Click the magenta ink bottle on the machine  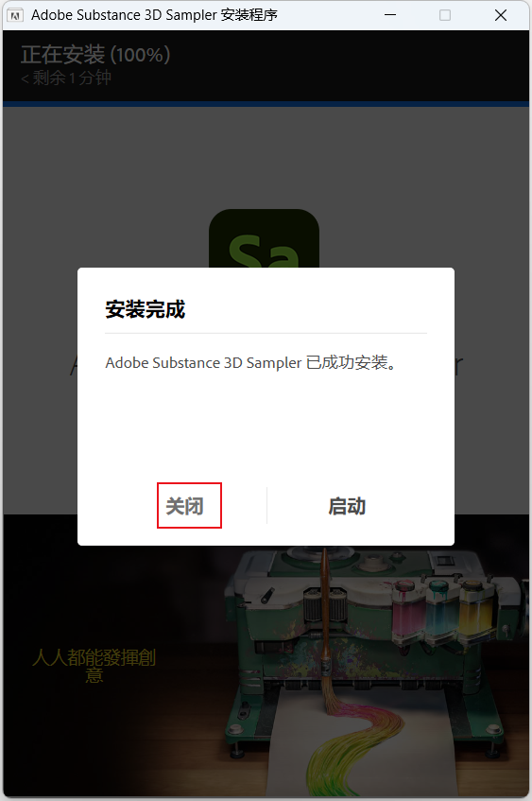pyautogui.click(x=407, y=608)
